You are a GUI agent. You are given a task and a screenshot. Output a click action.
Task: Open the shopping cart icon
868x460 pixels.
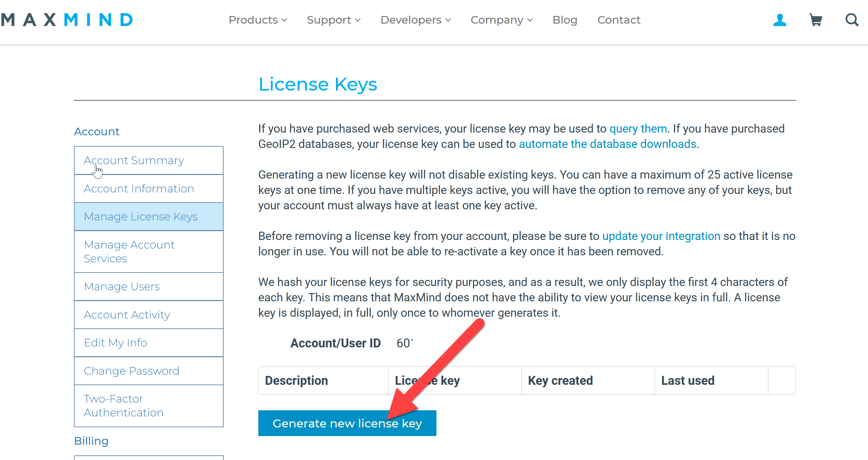(x=815, y=20)
